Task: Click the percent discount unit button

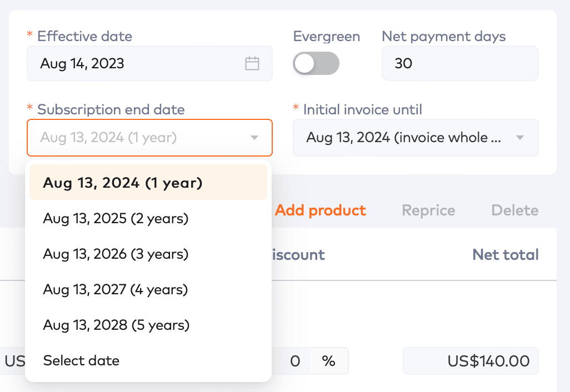Action: [329, 361]
